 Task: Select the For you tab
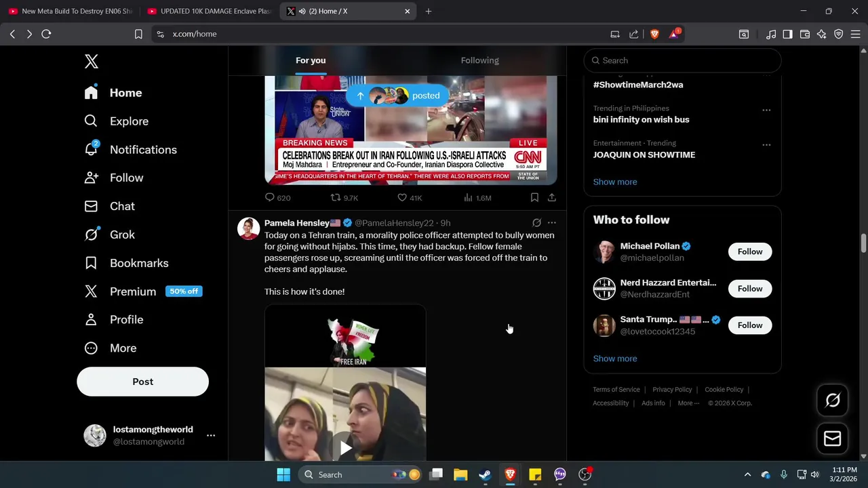(x=311, y=60)
